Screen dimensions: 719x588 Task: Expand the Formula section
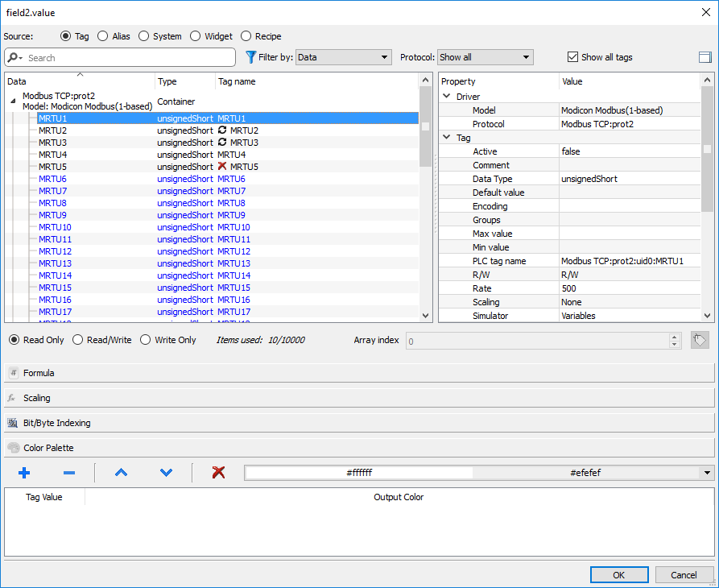click(359, 373)
